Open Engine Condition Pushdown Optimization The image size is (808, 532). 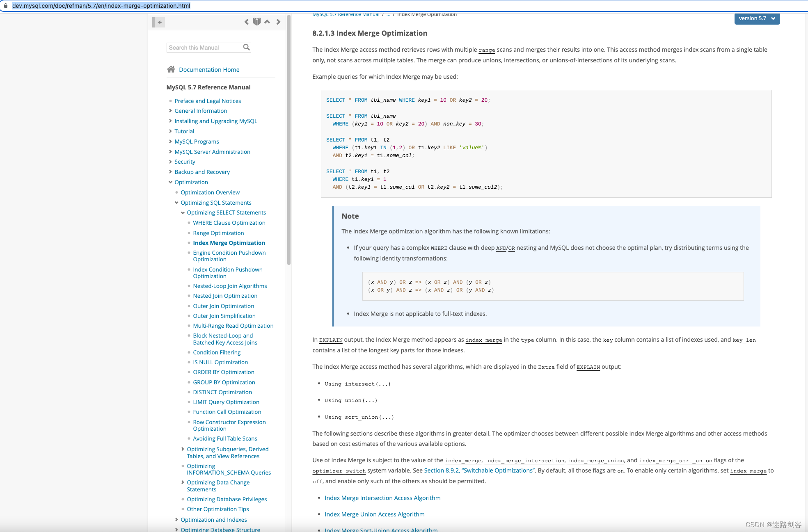point(229,256)
